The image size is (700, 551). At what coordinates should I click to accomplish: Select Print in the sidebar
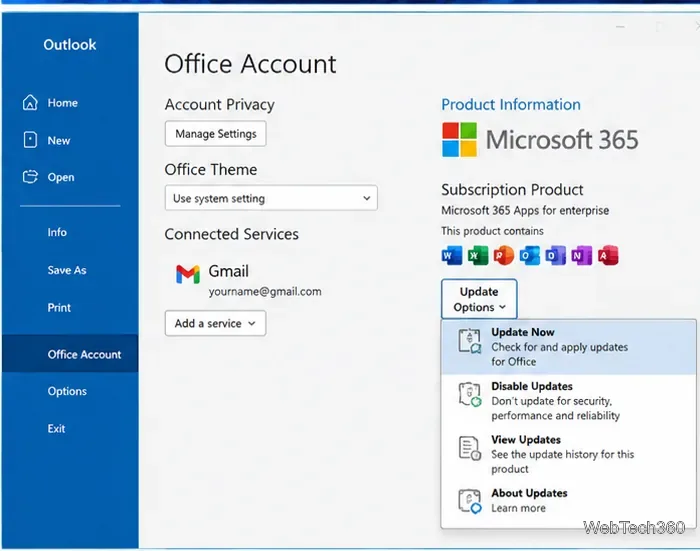coord(59,308)
